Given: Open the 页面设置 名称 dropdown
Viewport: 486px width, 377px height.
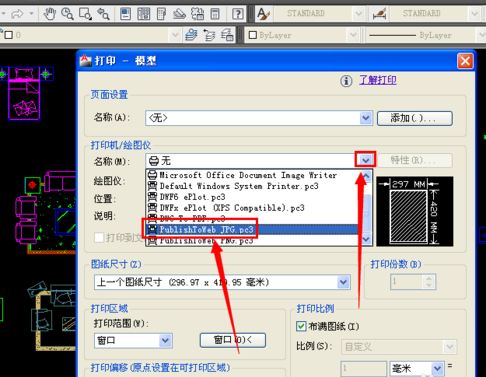Looking at the screenshot, I should point(366,118).
